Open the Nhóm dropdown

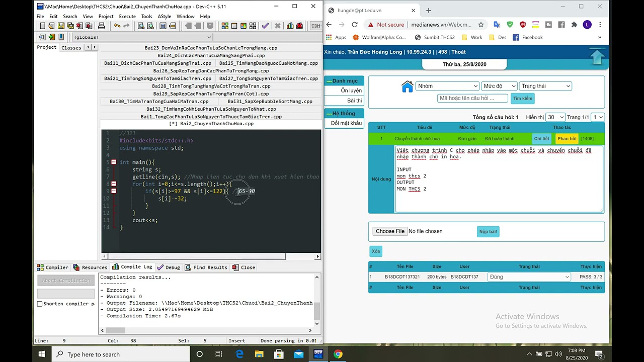pos(447,86)
